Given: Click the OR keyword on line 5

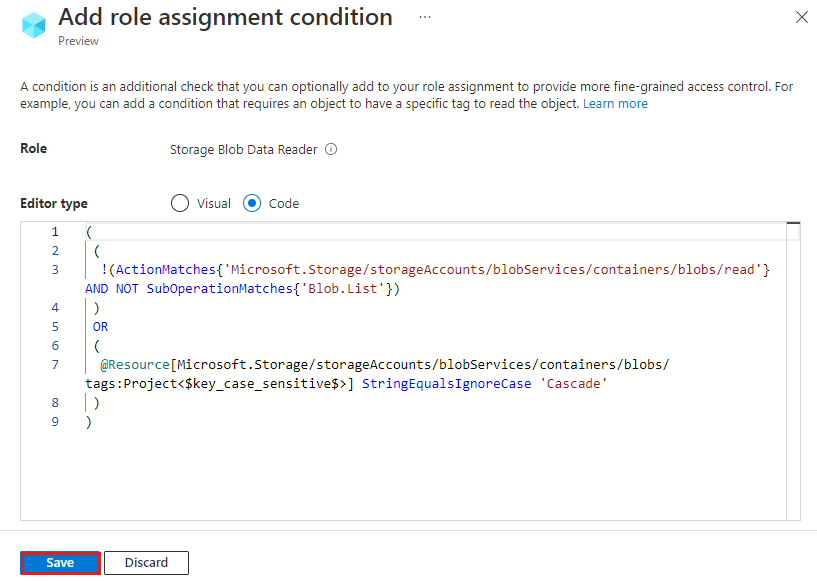Looking at the screenshot, I should [x=99, y=326].
